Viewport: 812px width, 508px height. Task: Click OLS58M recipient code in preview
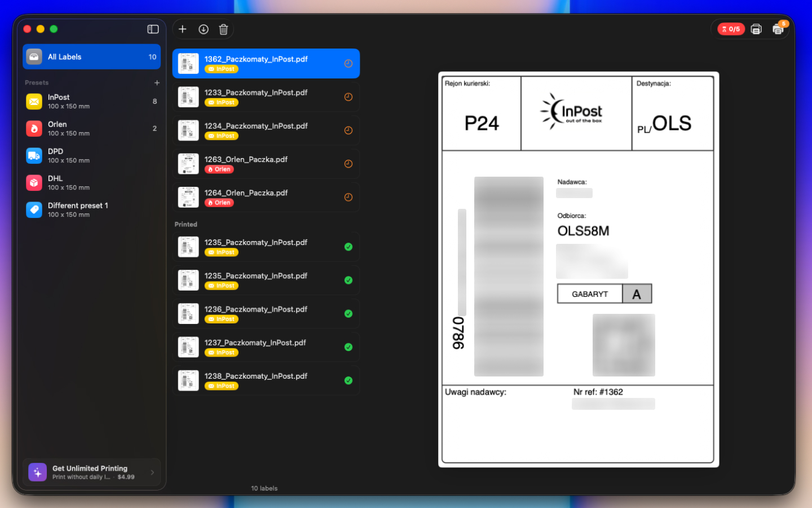point(583,231)
